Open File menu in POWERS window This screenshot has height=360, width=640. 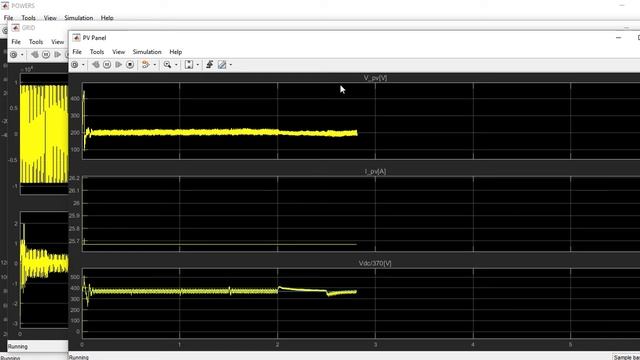point(8,18)
